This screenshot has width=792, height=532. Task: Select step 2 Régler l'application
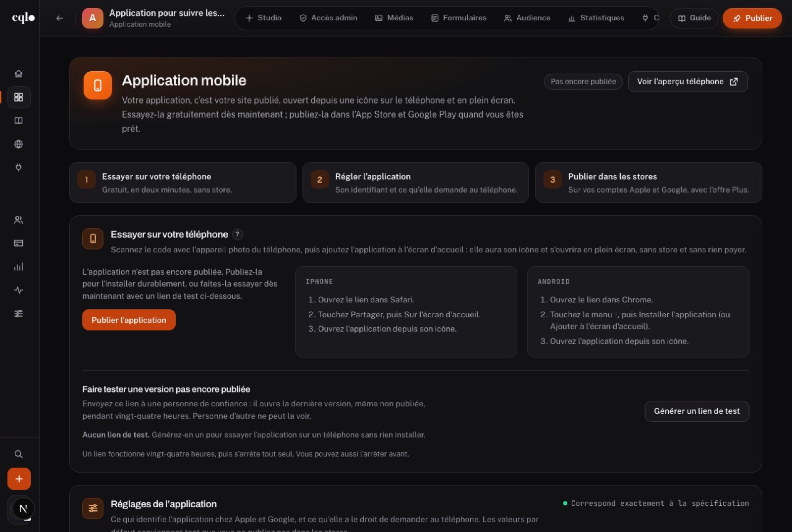point(416,183)
